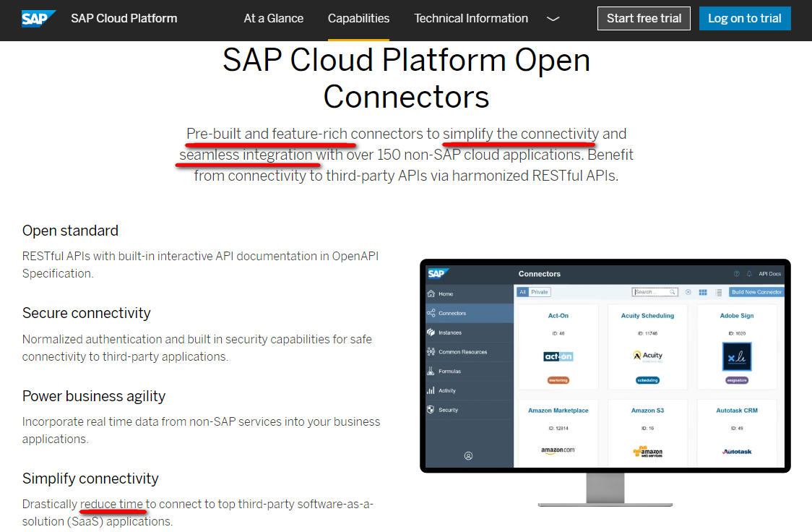Click the Connectors heading in the monitor header
The image size is (812, 532).
pyautogui.click(x=539, y=273)
